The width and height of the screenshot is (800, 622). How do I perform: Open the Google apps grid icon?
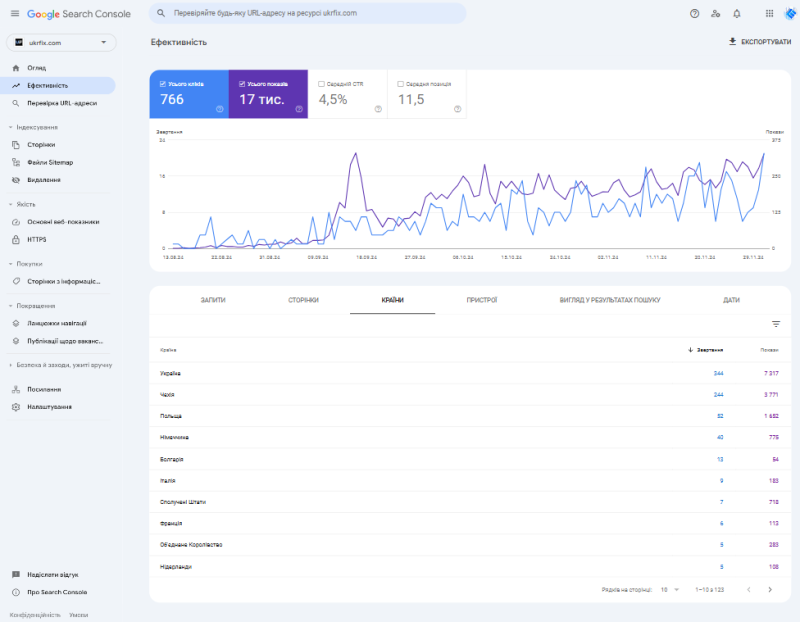[x=768, y=13]
